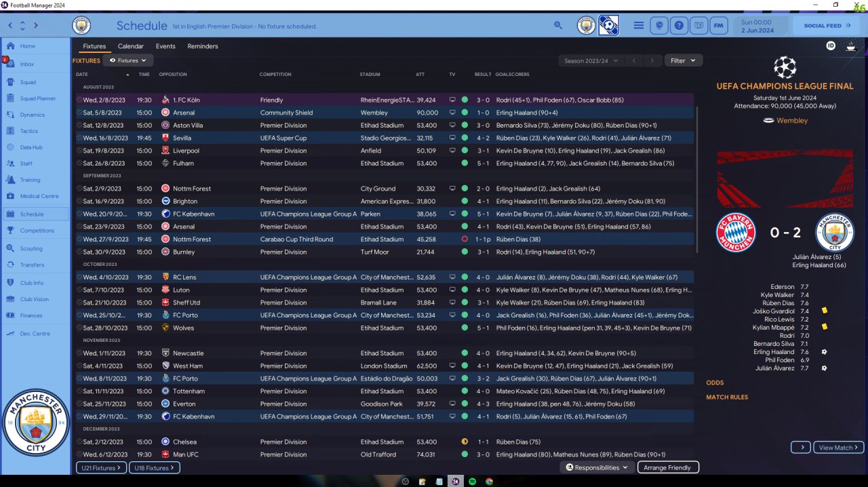Open the striped football bookmark icon

pyautogui.click(x=609, y=26)
